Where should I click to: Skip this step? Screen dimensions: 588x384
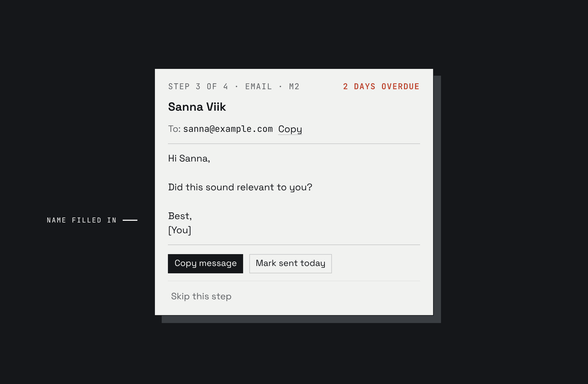(x=201, y=296)
